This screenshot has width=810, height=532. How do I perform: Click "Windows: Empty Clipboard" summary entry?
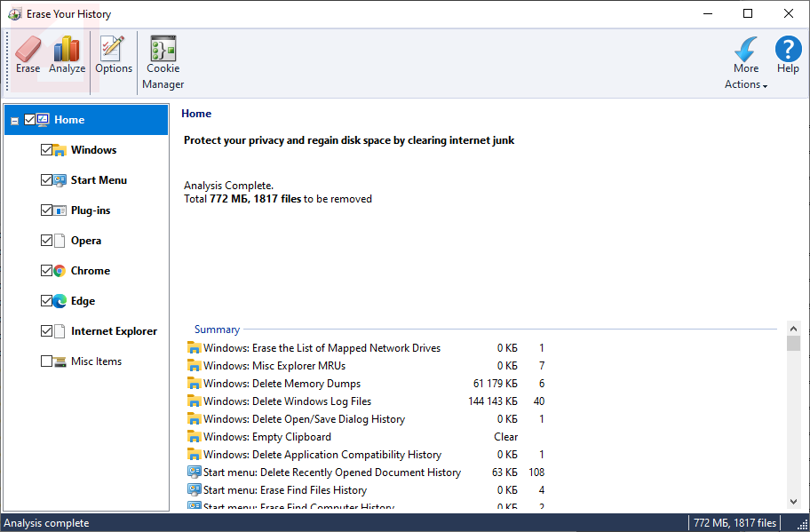266,437
